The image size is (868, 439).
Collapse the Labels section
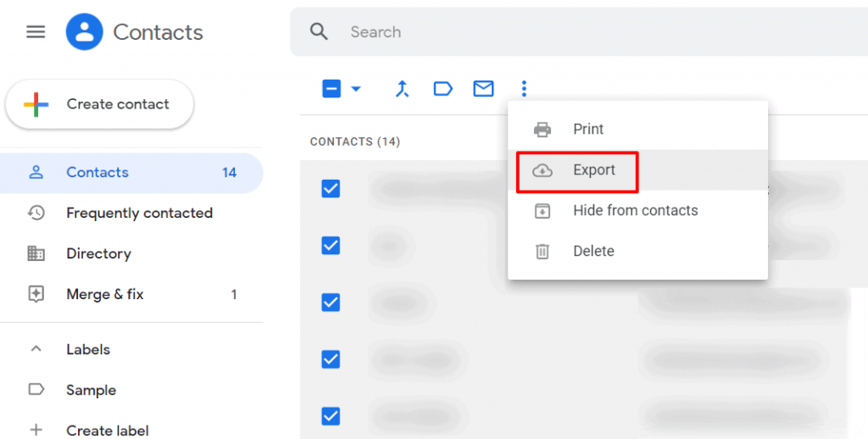click(x=36, y=349)
